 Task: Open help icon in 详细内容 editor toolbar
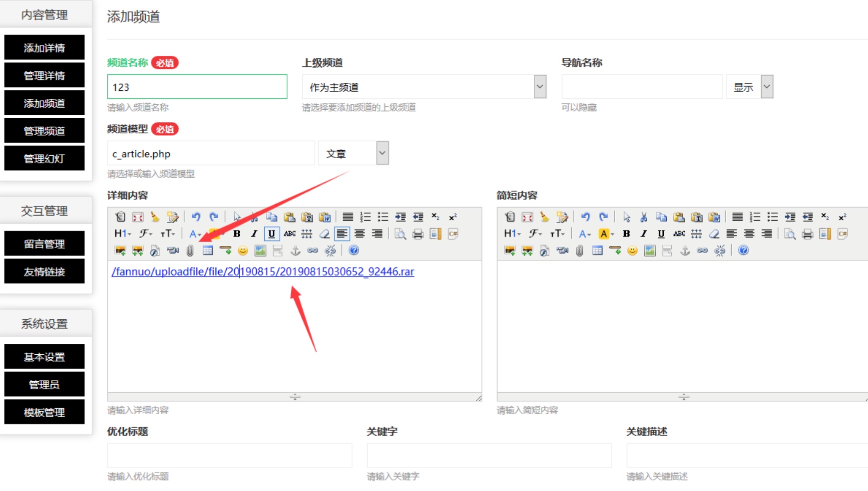(x=354, y=250)
